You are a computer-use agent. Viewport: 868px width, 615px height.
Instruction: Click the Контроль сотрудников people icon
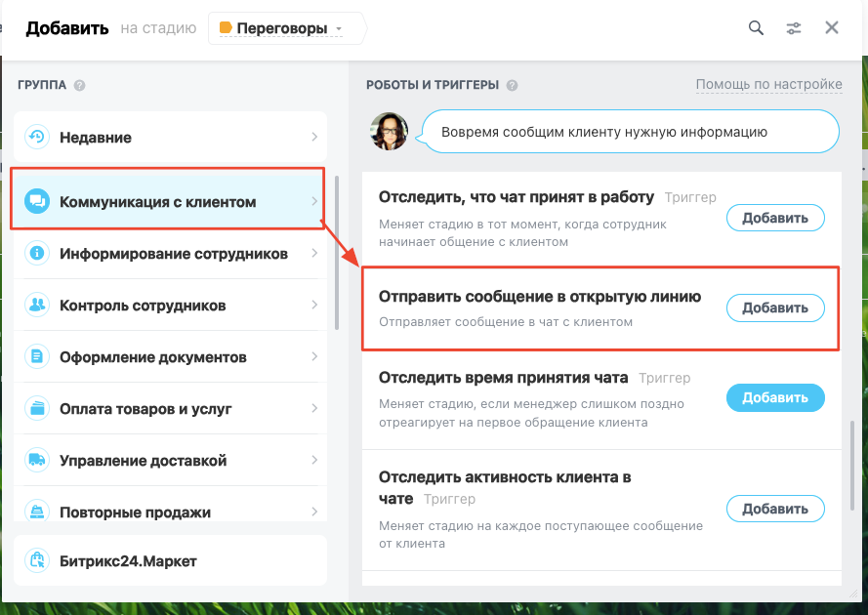37,305
